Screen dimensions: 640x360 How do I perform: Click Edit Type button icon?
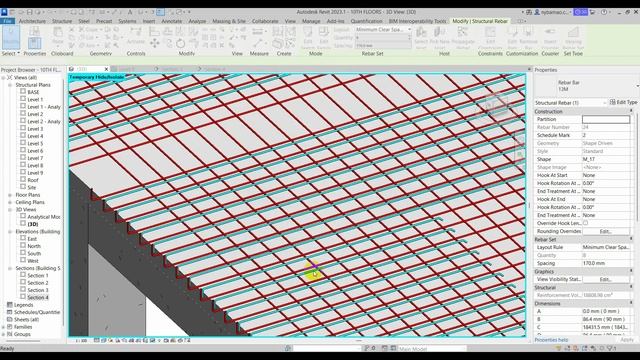(623, 102)
